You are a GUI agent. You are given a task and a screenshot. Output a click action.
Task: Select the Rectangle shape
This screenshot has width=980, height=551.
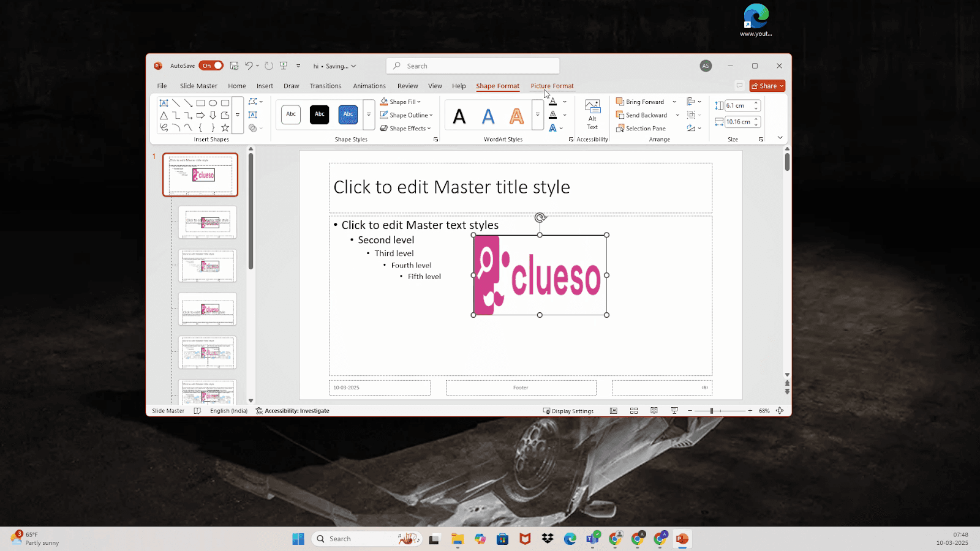pos(200,103)
